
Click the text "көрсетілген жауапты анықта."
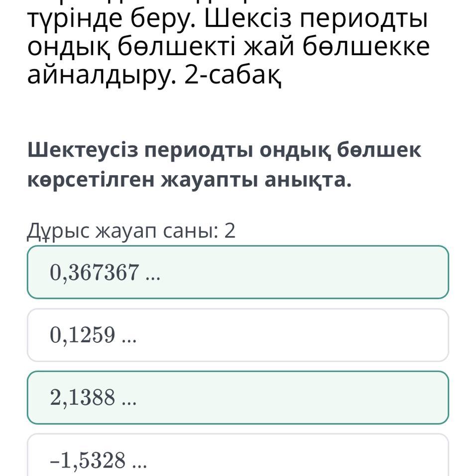(189, 181)
